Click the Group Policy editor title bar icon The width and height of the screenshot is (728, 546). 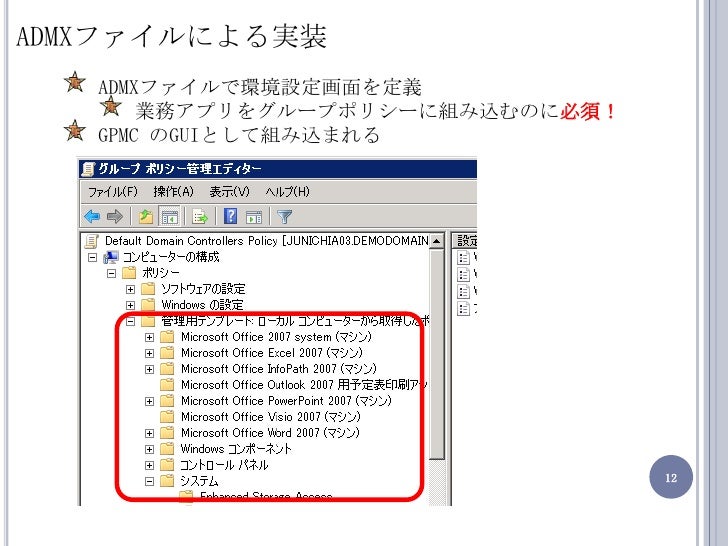[x=88, y=169]
